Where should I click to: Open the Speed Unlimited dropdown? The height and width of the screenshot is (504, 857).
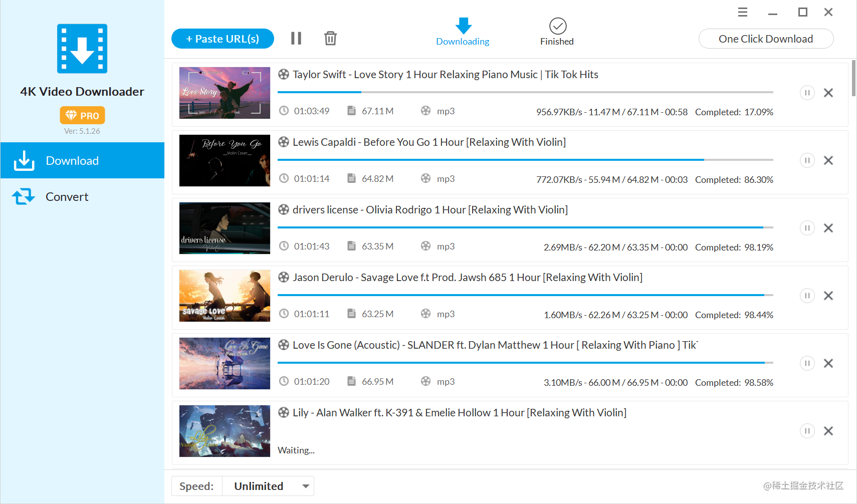pyautogui.click(x=268, y=486)
